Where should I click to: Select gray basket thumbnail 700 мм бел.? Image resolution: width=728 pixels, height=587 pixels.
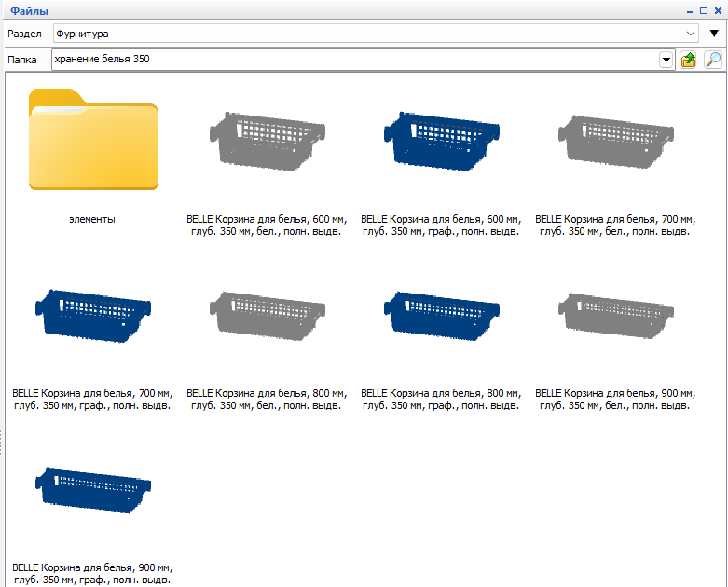click(x=615, y=141)
